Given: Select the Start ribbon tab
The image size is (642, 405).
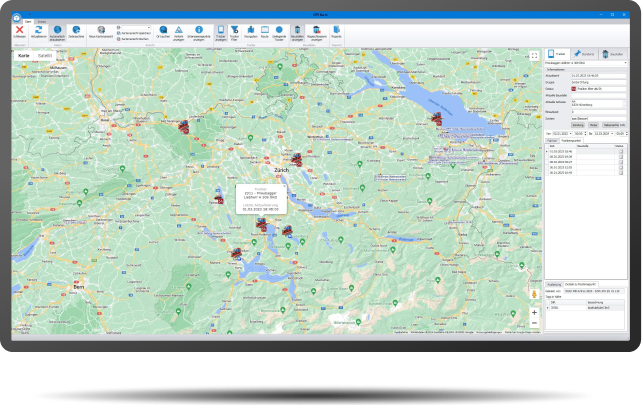Looking at the screenshot, I should pyautogui.click(x=28, y=21).
